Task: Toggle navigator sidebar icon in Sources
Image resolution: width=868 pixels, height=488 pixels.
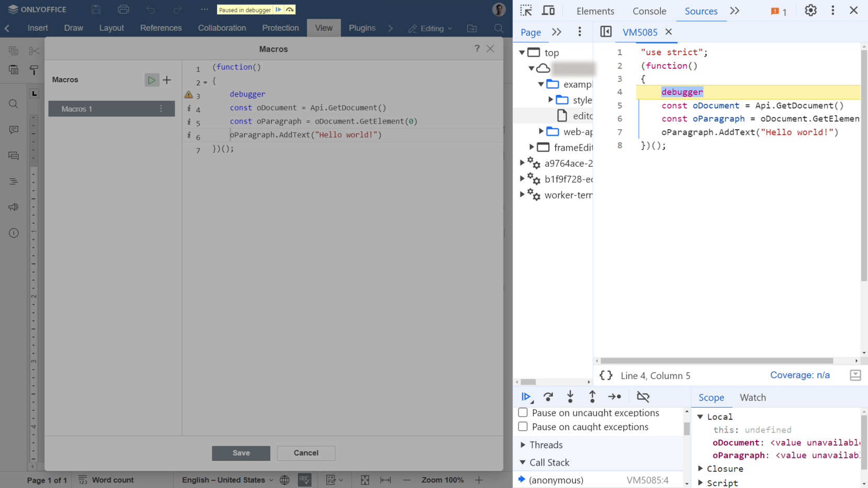Action: 606,32
